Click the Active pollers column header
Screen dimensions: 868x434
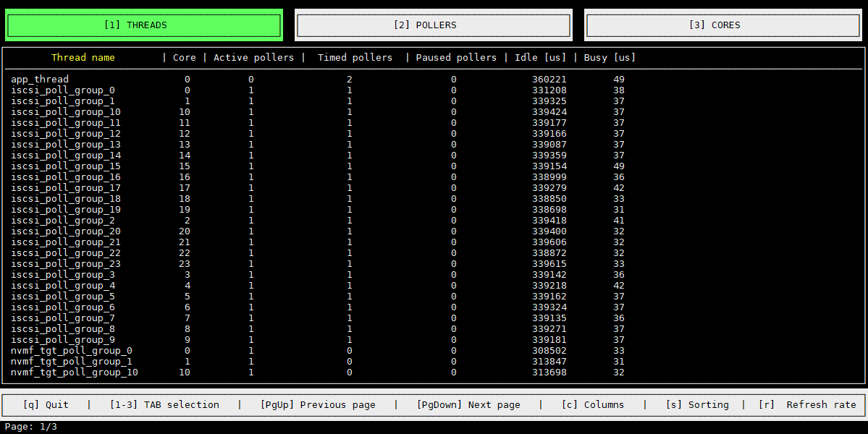click(253, 58)
